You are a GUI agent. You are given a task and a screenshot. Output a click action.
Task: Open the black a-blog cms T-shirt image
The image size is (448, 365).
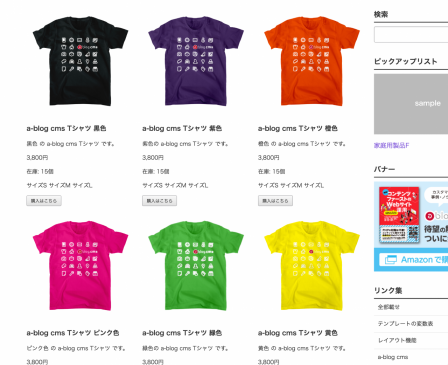pos(80,61)
